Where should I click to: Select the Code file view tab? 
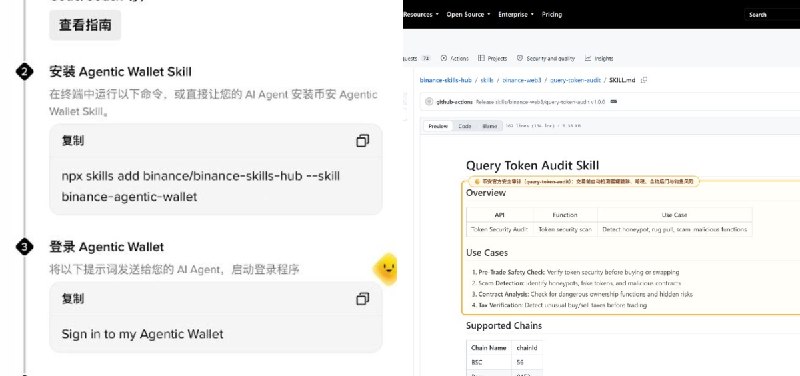click(x=465, y=126)
